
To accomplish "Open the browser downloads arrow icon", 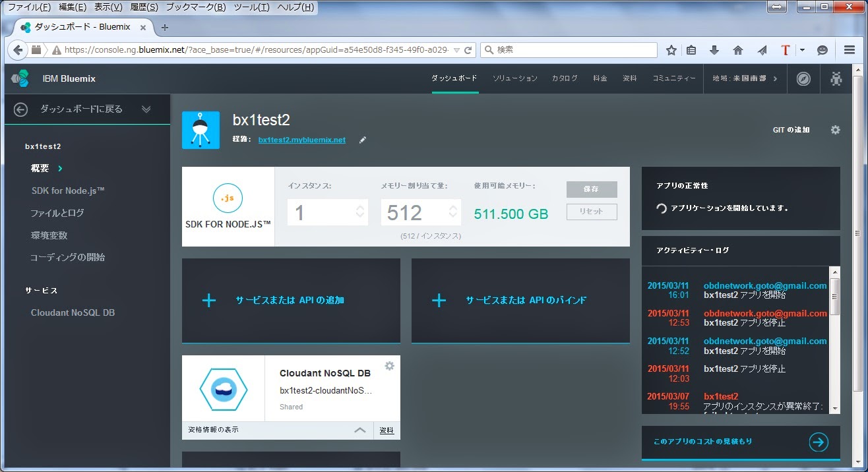I will click(714, 50).
